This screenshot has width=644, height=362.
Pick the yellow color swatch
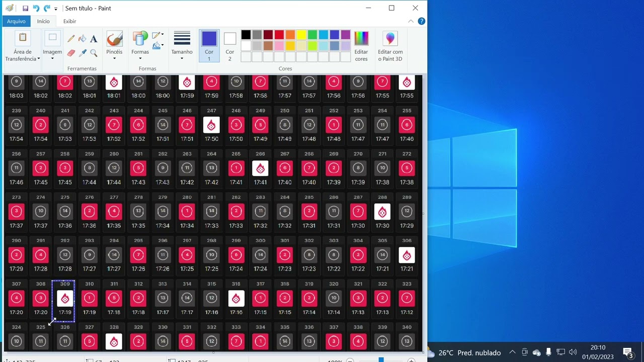point(301,35)
